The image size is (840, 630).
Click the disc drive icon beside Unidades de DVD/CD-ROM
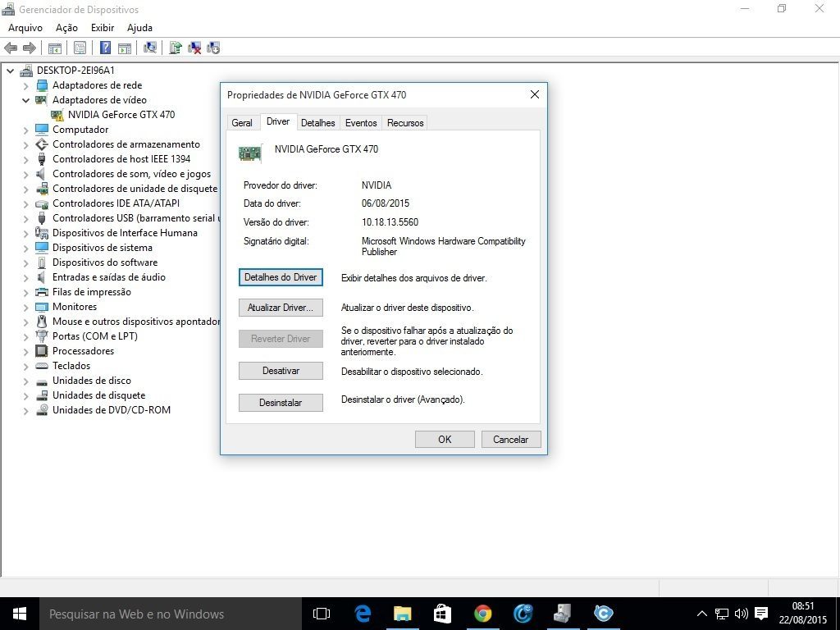pos(42,410)
